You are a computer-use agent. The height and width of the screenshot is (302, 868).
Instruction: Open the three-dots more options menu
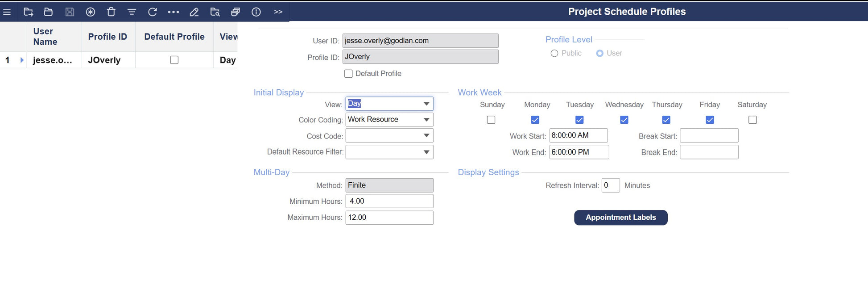pyautogui.click(x=174, y=12)
